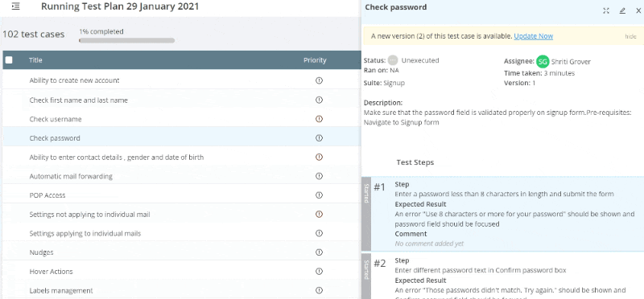
Task: Open the Ability to create new account test case
Action: coord(74,80)
